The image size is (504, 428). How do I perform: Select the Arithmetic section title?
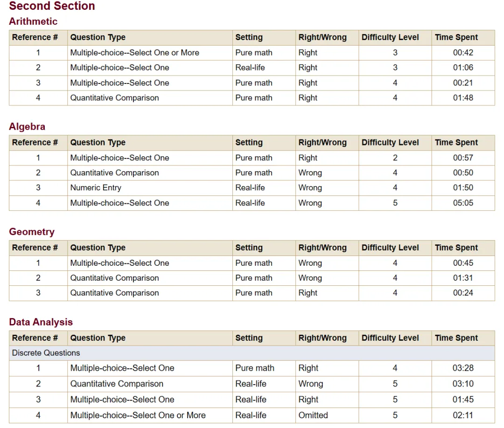point(33,21)
